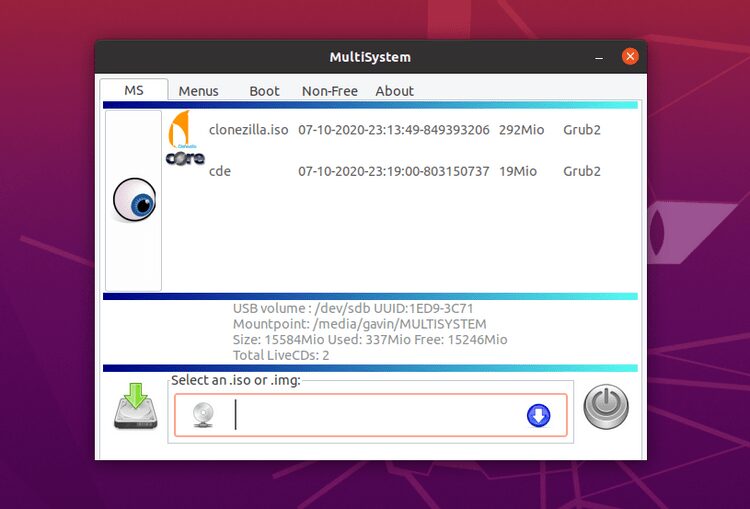750x509 pixels.
Task: Click the 292Mio size value
Action: pyautogui.click(x=521, y=130)
